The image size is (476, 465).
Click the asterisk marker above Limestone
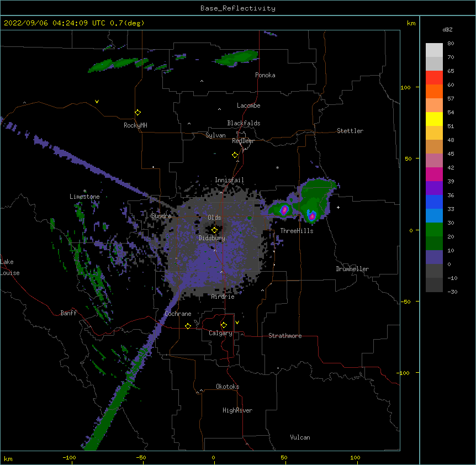click(x=85, y=191)
